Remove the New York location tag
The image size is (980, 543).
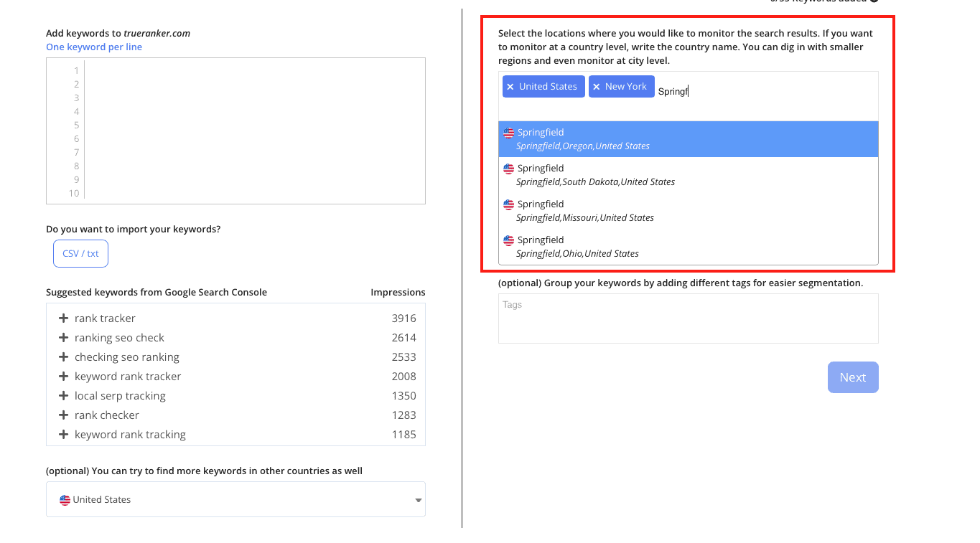[597, 87]
